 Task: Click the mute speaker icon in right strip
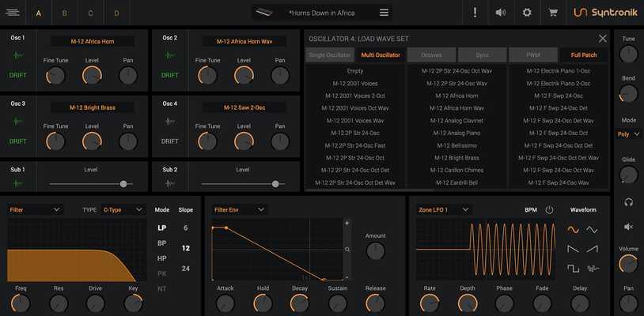pyautogui.click(x=628, y=227)
